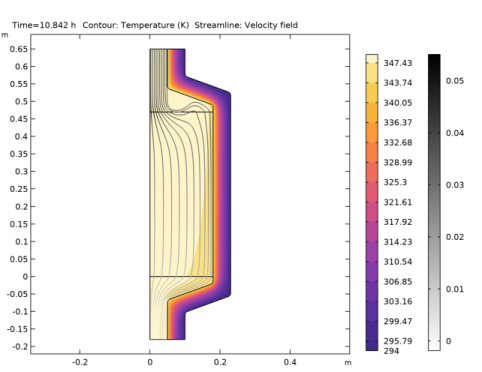Click the 0.2 label on the x-axis
Image resolution: width=482 pixels, height=372 pixels.
[x=220, y=362]
